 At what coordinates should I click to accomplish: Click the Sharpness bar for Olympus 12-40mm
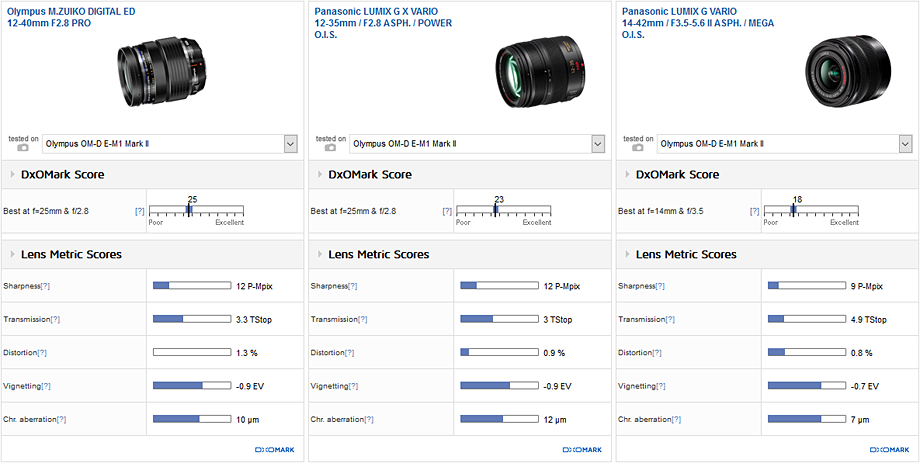pos(192,286)
